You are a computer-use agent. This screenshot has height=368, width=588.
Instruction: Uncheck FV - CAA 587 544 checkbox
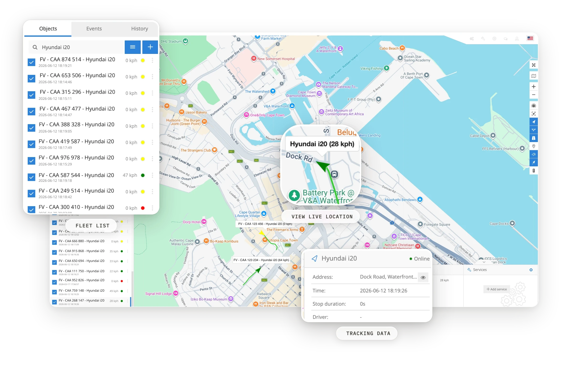[x=31, y=177]
